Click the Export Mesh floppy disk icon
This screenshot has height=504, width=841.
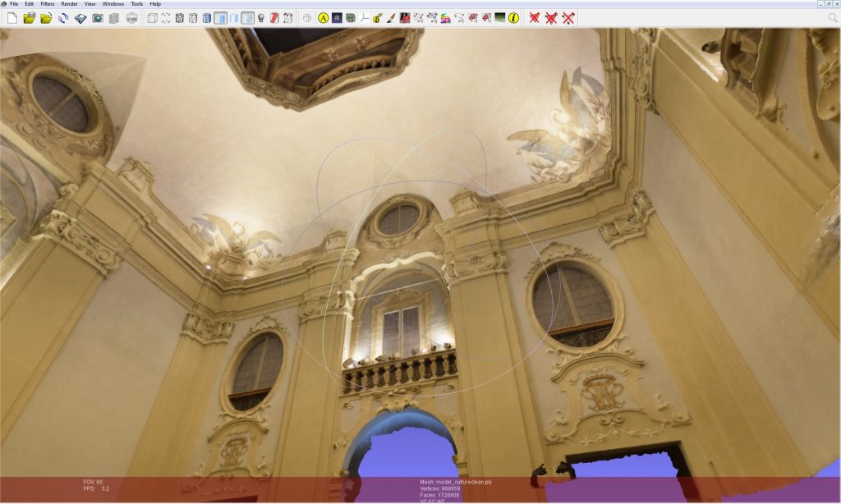[x=80, y=17]
